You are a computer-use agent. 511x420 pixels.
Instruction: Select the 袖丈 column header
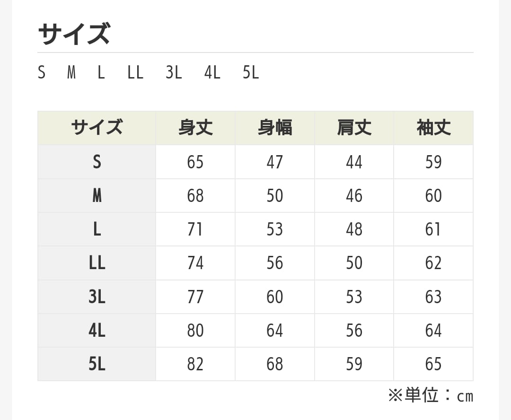433,128
